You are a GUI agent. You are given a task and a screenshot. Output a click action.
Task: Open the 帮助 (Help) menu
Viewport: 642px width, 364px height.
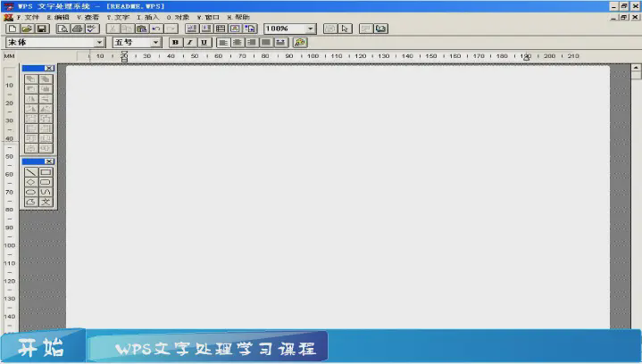tap(239, 17)
